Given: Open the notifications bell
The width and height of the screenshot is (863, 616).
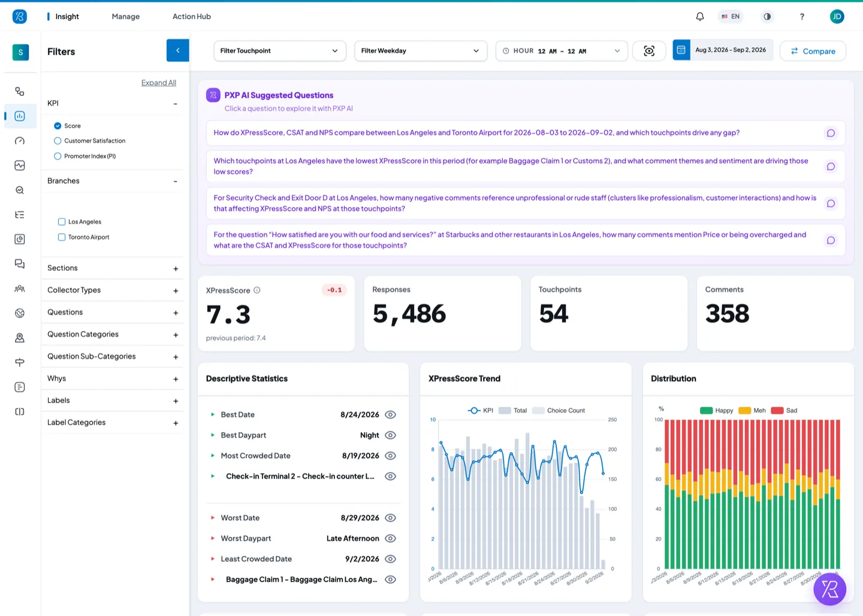Looking at the screenshot, I should coord(699,17).
